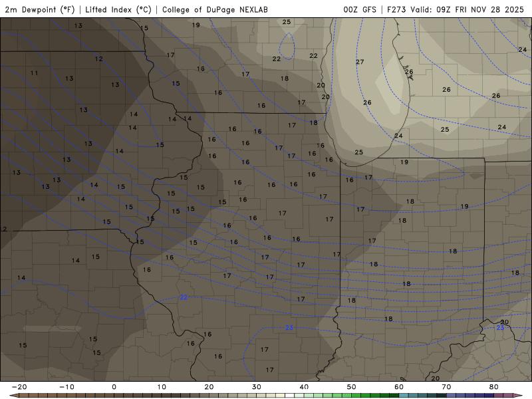Click the "2m Dewpoint (°F)" title text

(x=40, y=9)
